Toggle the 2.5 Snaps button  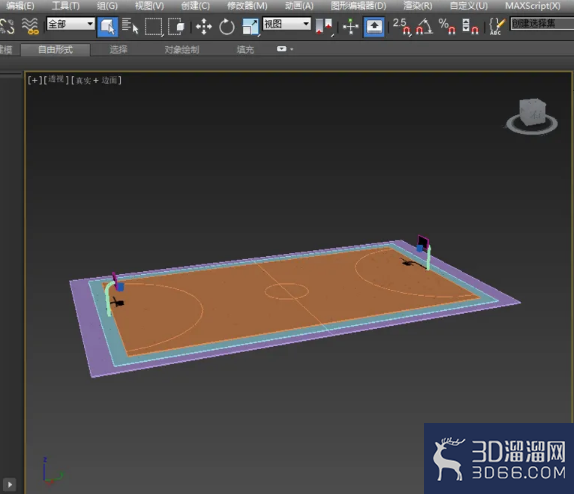click(402, 27)
